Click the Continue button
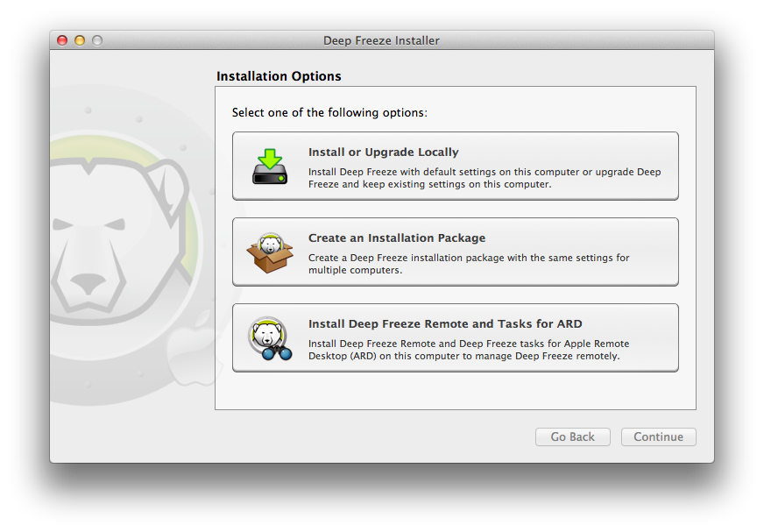764x532 pixels. click(658, 437)
